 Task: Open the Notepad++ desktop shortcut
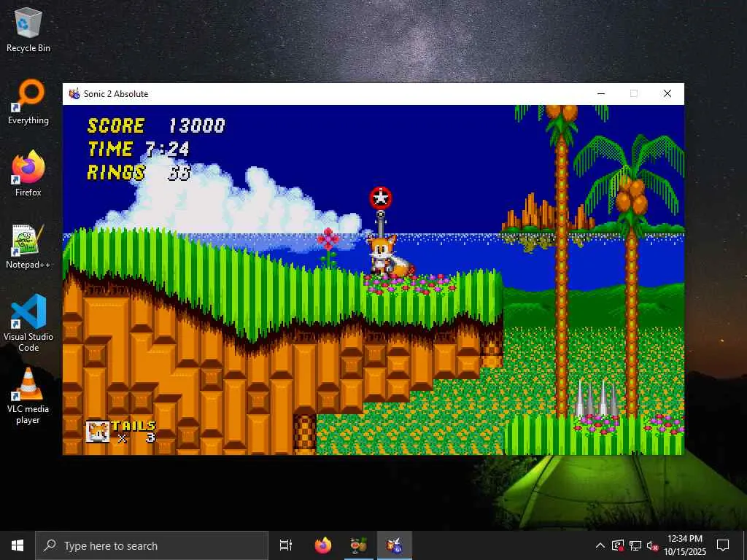tap(28, 246)
